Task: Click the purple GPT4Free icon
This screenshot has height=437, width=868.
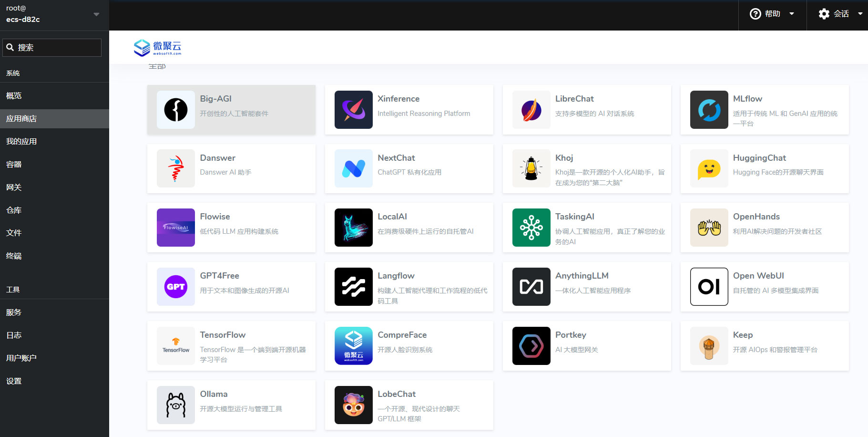Action: pyautogui.click(x=175, y=287)
